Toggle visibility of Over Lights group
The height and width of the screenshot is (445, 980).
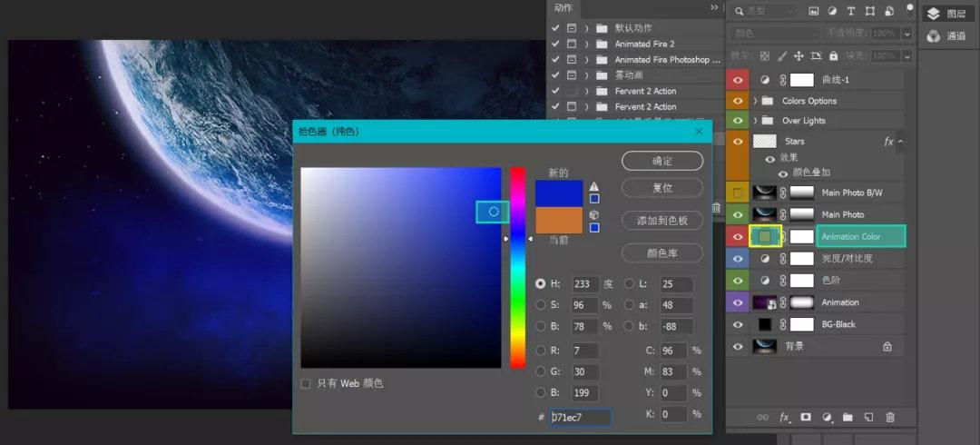pyautogui.click(x=738, y=120)
